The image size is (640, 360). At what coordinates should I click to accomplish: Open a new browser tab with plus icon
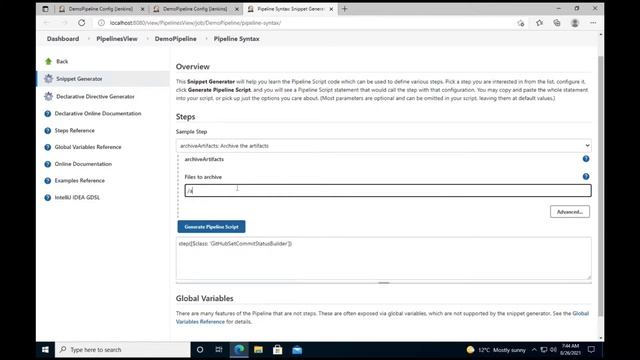coord(344,9)
